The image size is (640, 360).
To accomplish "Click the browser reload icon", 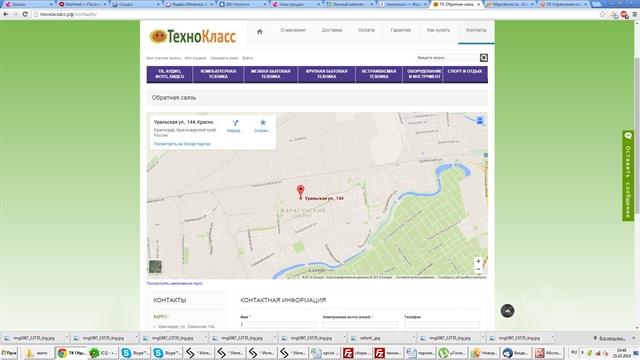I will (25, 14).
